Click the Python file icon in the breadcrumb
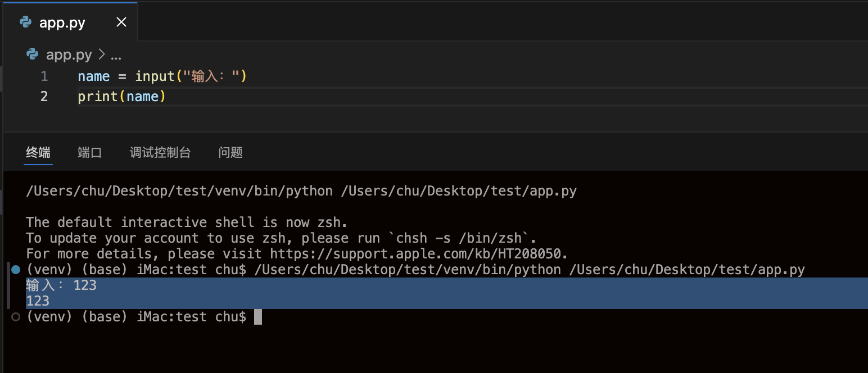868x373 pixels. [33, 54]
